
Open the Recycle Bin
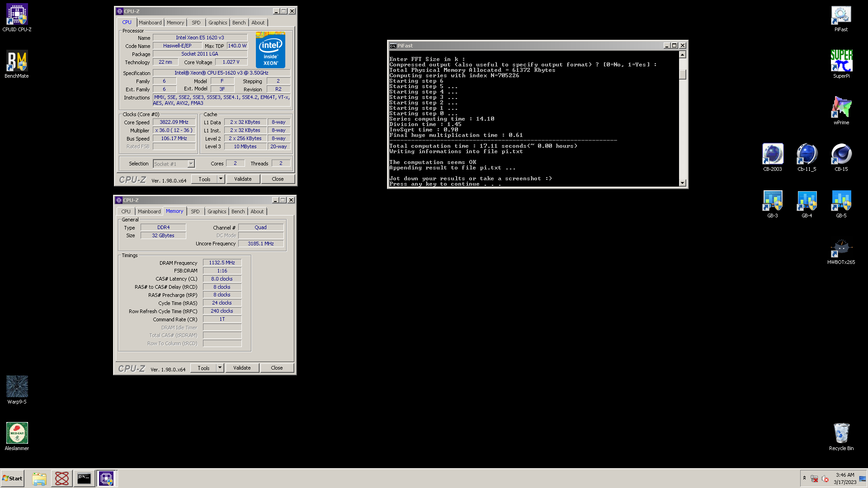[841, 436]
